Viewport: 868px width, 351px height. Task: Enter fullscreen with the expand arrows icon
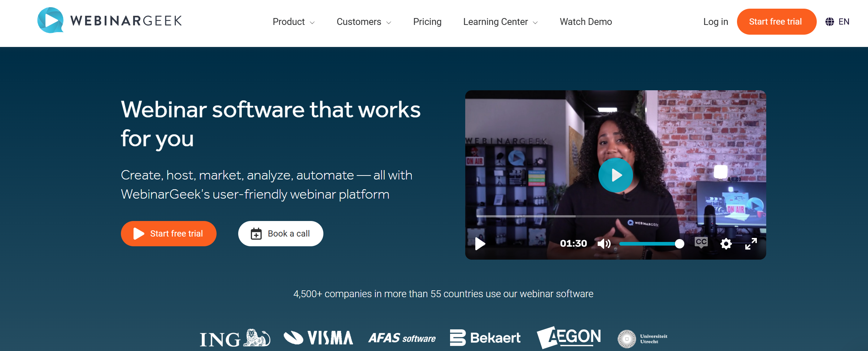tap(751, 244)
